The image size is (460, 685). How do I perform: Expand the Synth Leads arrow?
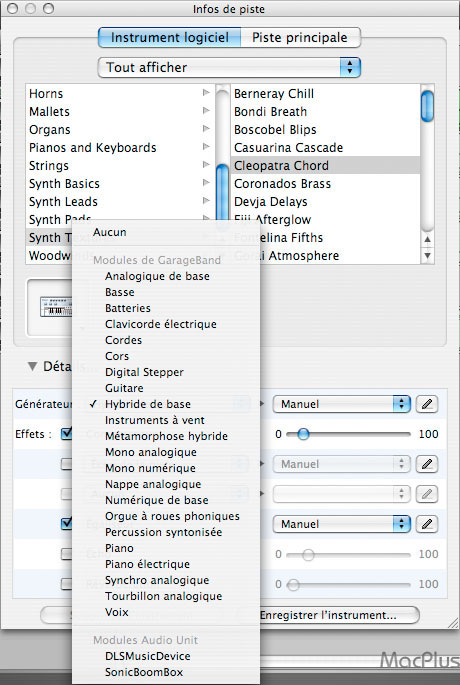[x=206, y=201]
